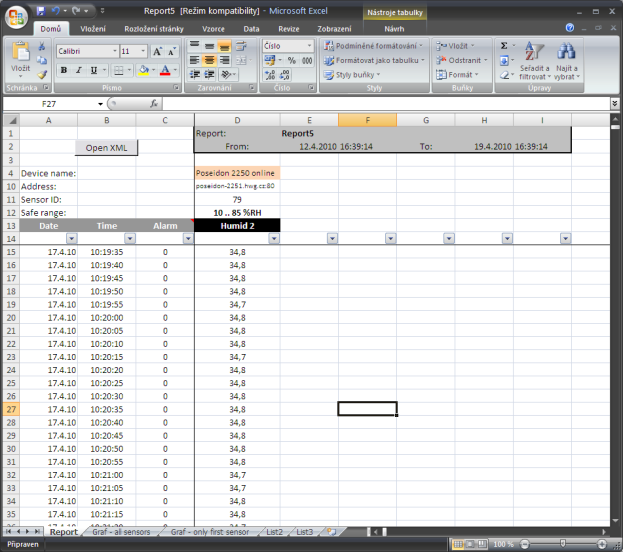Toggle italic formatting
Viewport: 623px width, 552px height.
click(79, 70)
